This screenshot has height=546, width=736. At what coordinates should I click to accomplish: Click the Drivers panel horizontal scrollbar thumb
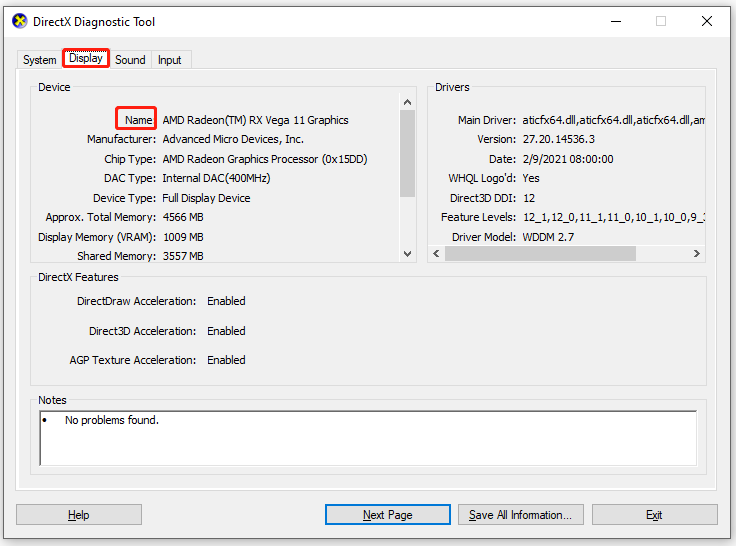pos(540,254)
